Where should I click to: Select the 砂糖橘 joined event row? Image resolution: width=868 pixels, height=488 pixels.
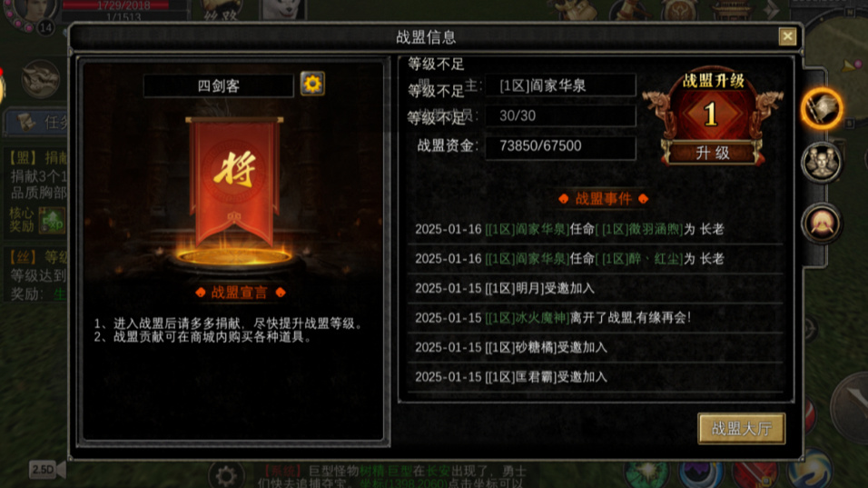click(x=595, y=347)
